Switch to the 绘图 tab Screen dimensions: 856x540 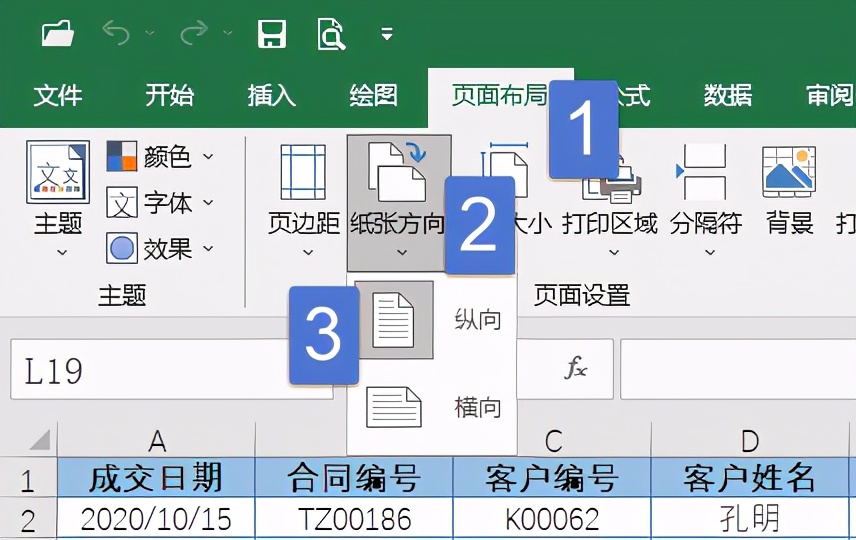373,96
